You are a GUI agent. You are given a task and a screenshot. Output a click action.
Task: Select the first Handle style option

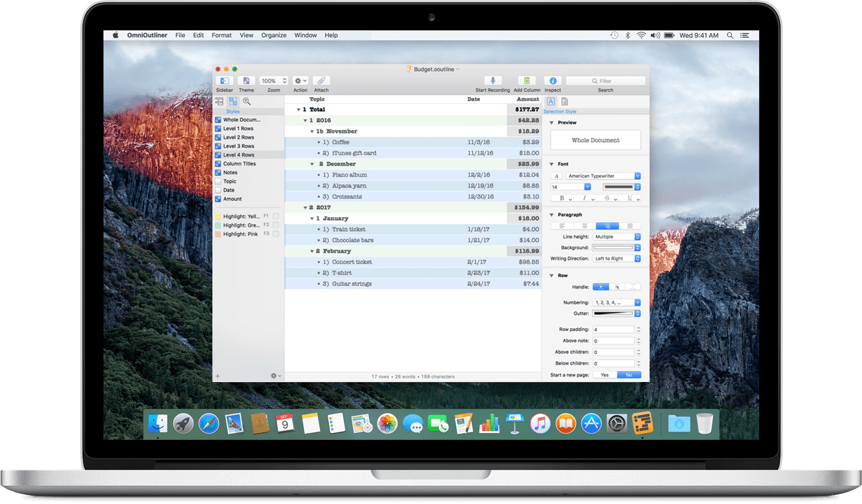tap(601, 287)
